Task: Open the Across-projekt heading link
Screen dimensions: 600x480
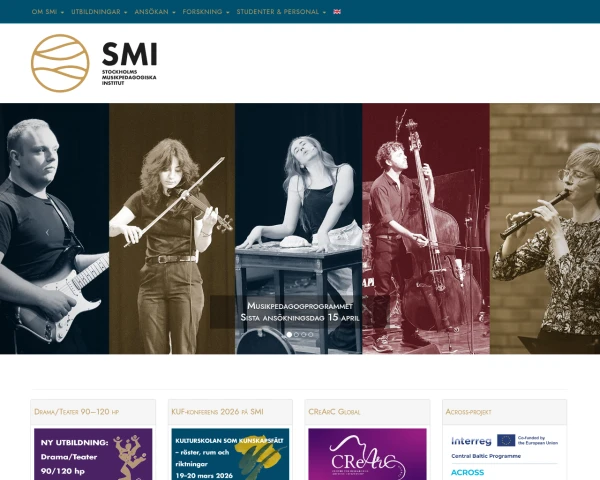Action: tap(468, 412)
